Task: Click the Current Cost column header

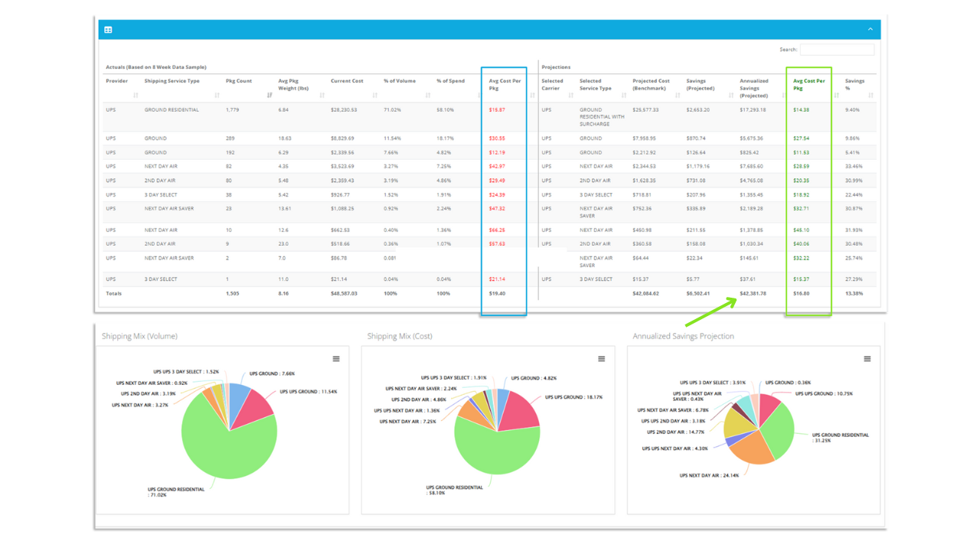Action: (x=347, y=81)
